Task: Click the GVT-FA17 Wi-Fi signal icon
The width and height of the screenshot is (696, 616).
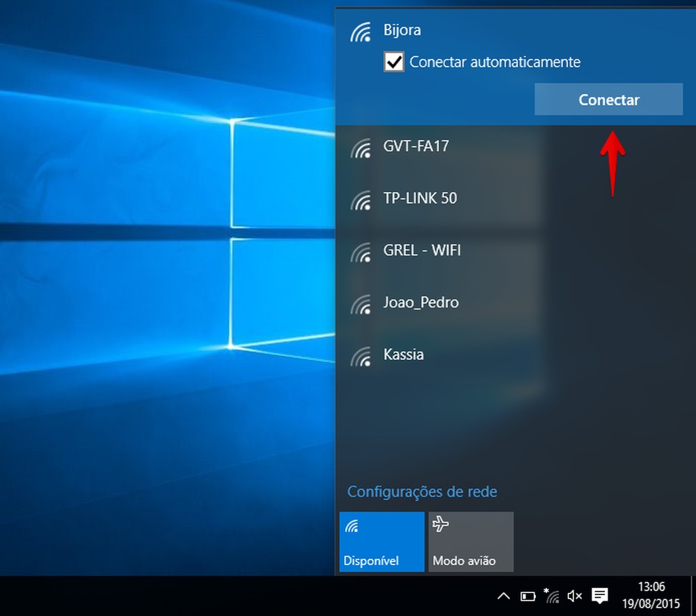Action: tap(361, 147)
